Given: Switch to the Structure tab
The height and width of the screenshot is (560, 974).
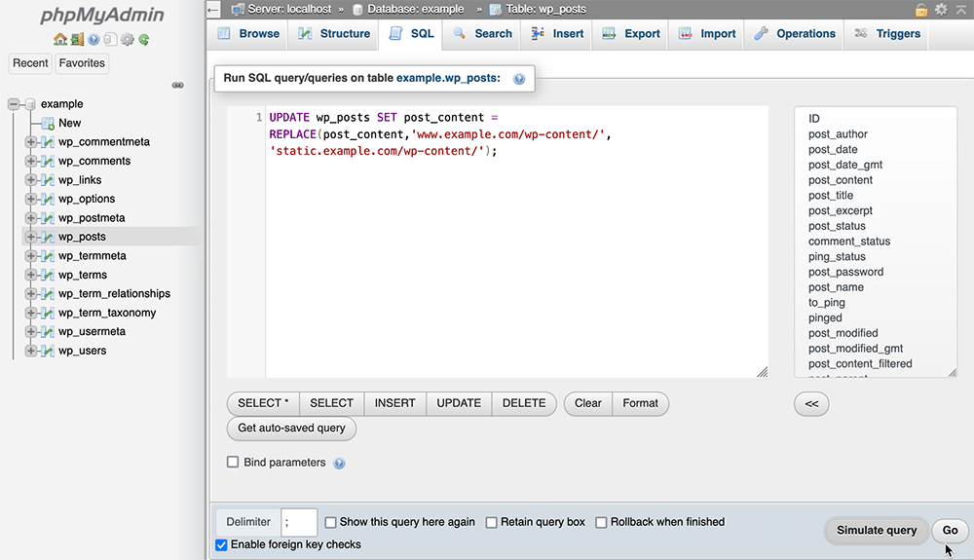Looking at the screenshot, I should pyautogui.click(x=334, y=33).
